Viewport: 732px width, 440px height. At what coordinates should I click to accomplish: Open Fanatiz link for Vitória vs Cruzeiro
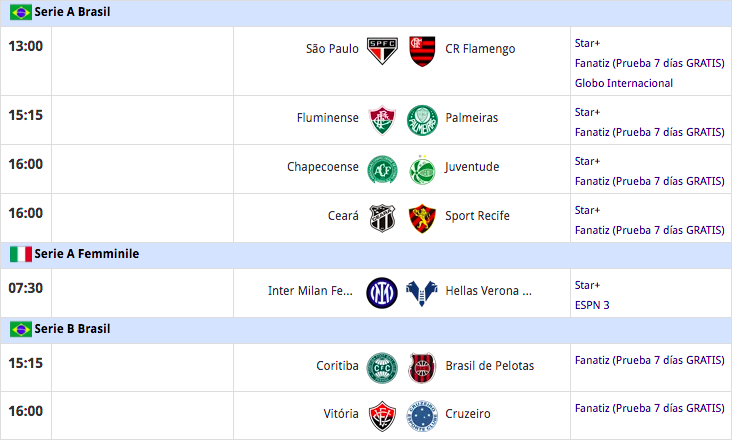[x=649, y=408]
